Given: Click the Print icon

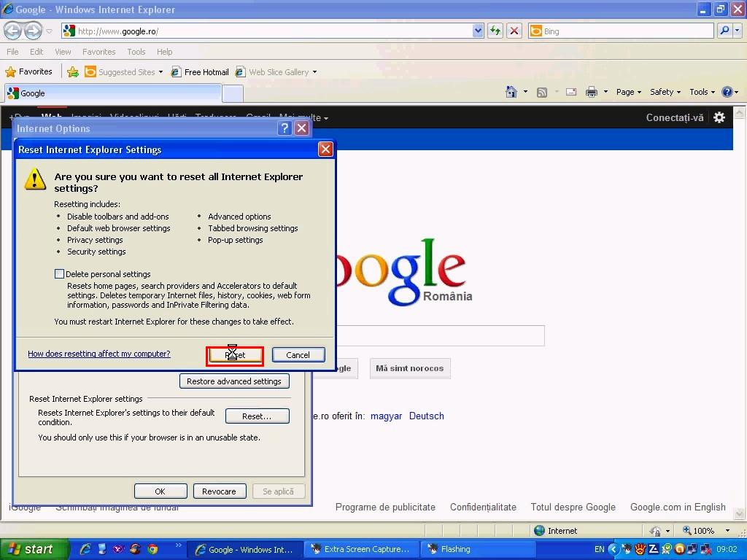Looking at the screenshot, I should [x=591, y=92].
